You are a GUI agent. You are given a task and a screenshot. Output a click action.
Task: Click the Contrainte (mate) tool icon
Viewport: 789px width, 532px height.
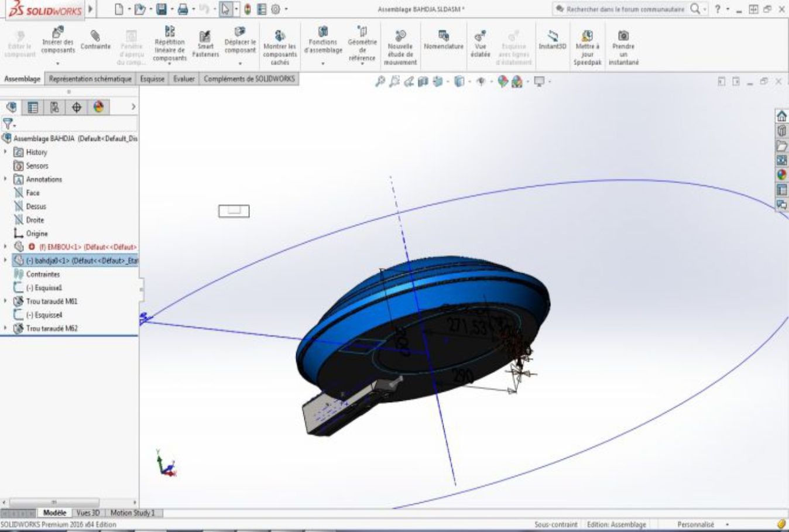coord(95,36)
